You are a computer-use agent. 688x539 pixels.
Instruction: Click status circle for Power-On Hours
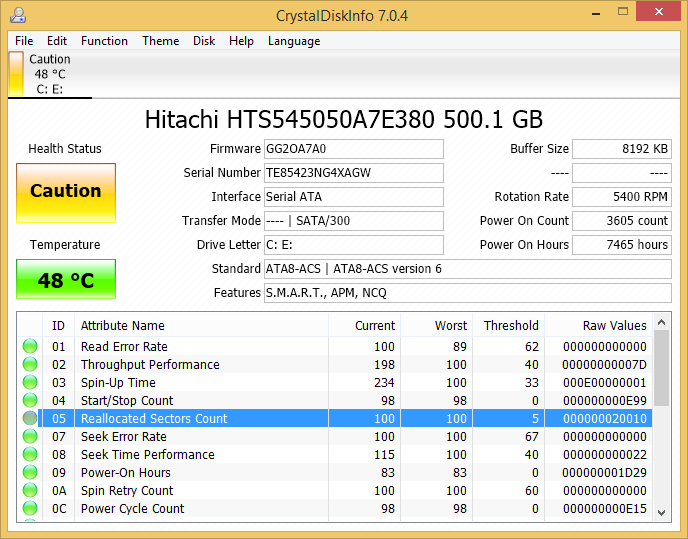tap(30, 472)
